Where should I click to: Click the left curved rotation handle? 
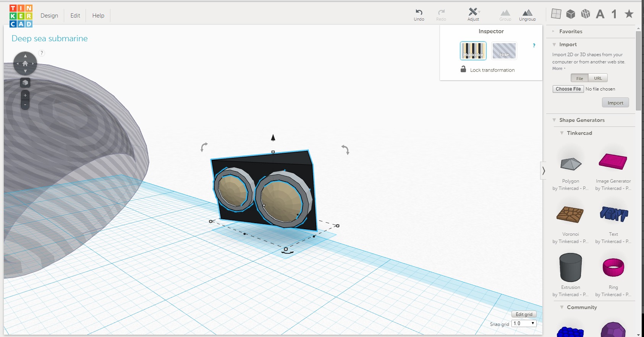(204, 147)
